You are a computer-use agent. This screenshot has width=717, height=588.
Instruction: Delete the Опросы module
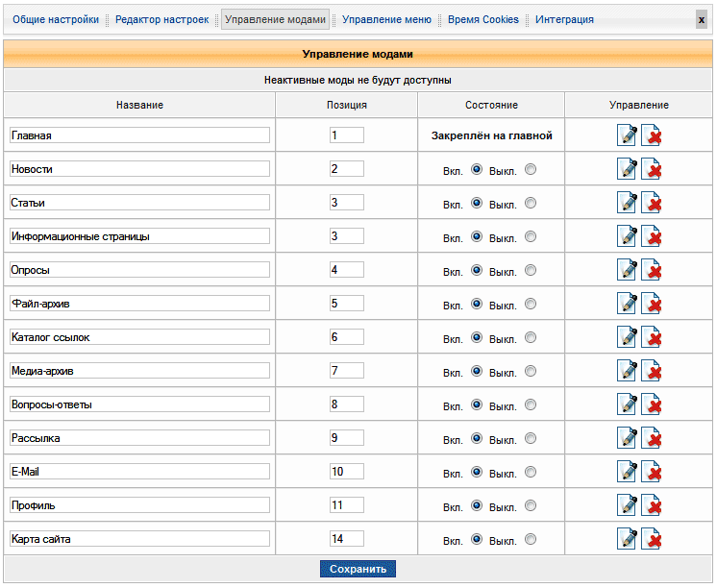pos(652,271)
